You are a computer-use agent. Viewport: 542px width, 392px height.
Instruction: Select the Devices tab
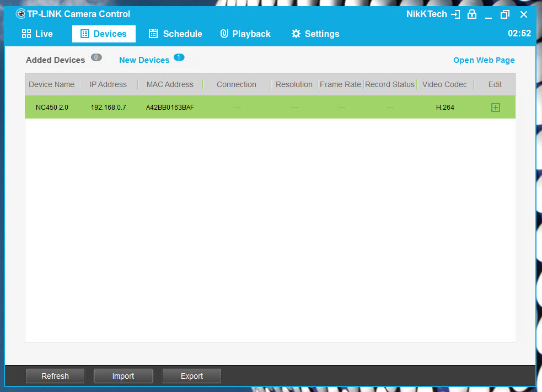pyautogui.click(x=104, y=34)
